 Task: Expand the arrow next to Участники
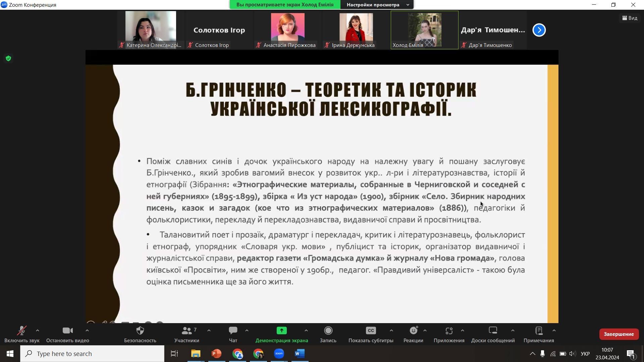[209, 331]
